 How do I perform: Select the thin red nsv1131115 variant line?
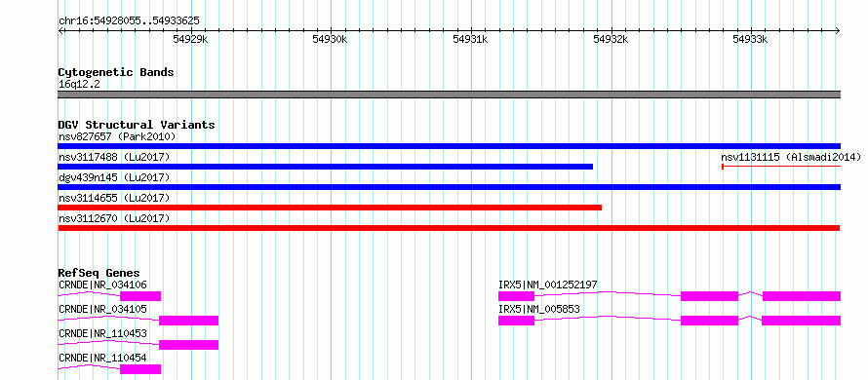coord(781,166)
